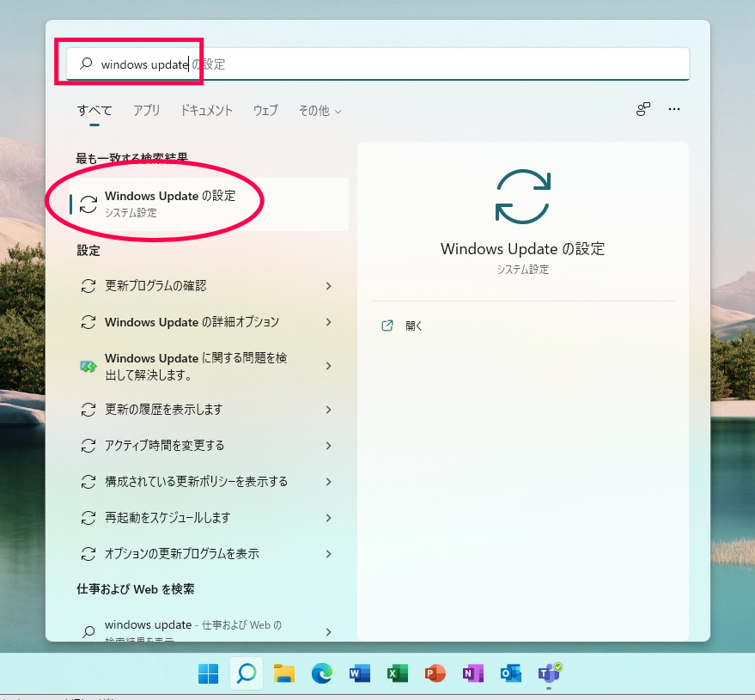Open OneNote from the taskbar
This screenshot has width=755, height=700.
click(472, 673)
